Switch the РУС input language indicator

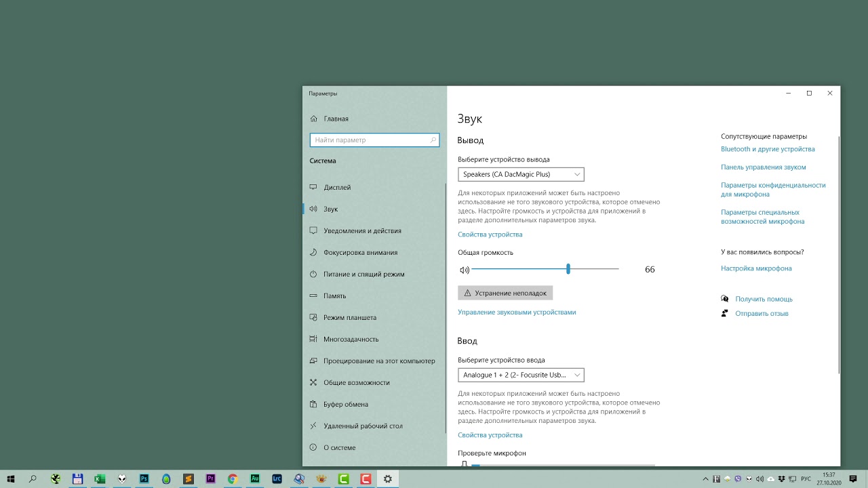[x=806, y=479]
